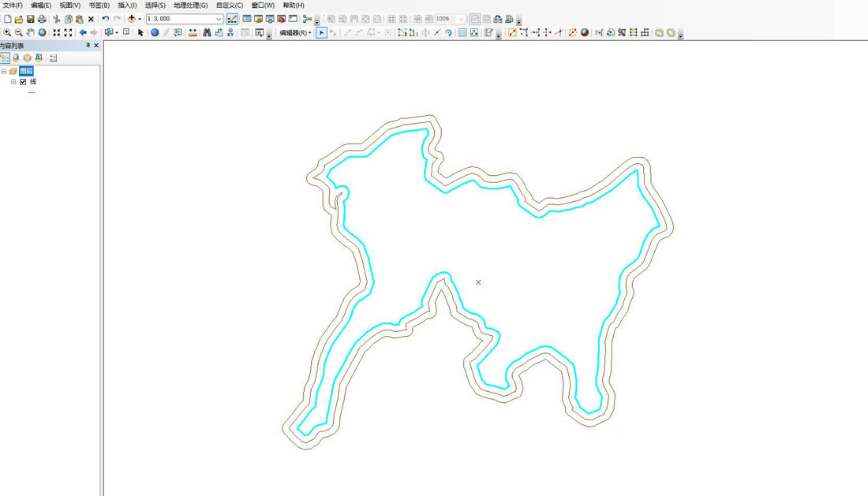Image resolution: width=868 pixels, height=496 pixels.
Task: Open an existing map file
Action: click(19, 19)
